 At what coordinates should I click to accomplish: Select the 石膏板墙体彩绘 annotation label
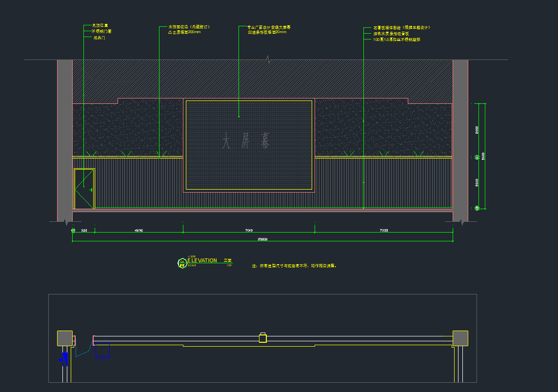pyautogui.click(x=401, y=28)
